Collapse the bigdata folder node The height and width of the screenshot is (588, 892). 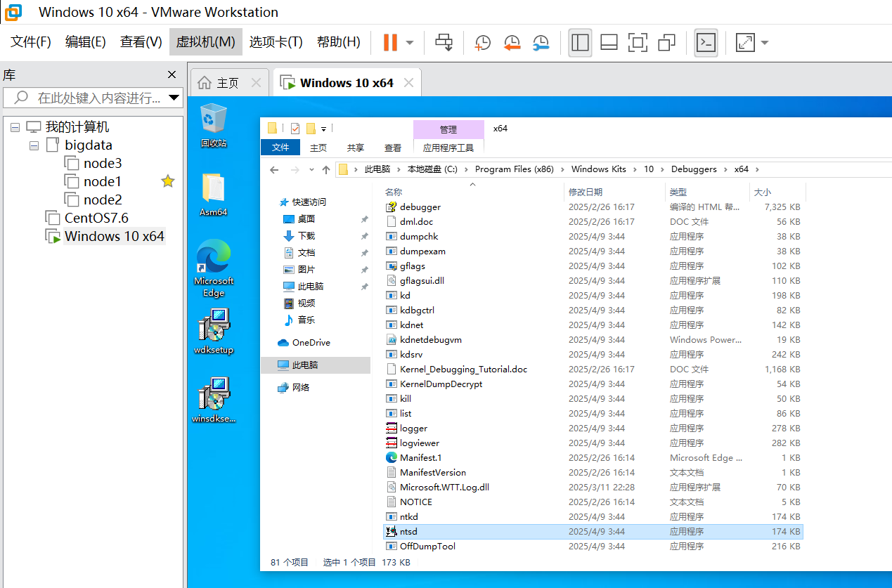pyautogui.click(x=34, y=145)
